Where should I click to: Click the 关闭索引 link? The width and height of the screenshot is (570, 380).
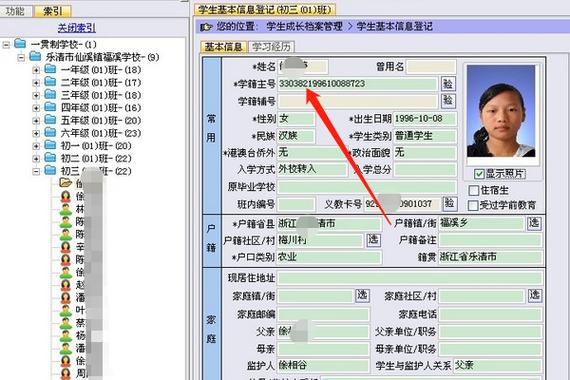coord(77,28)
